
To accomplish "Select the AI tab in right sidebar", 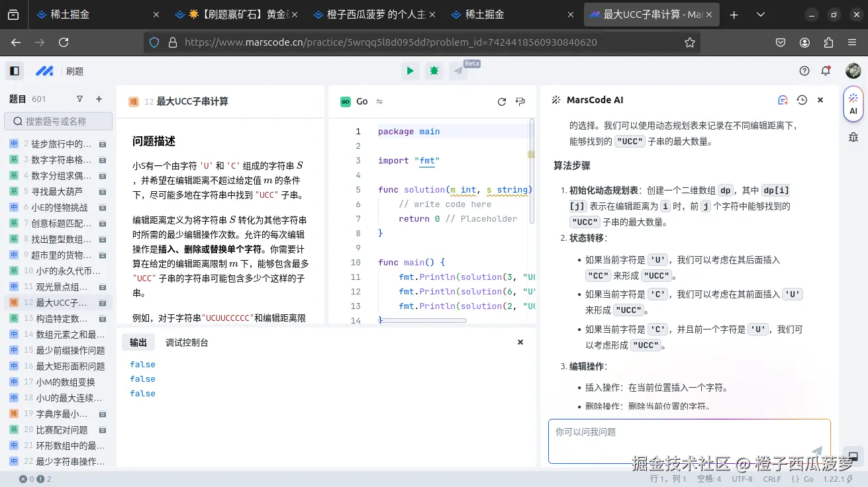I will click(x=853, y=104).
